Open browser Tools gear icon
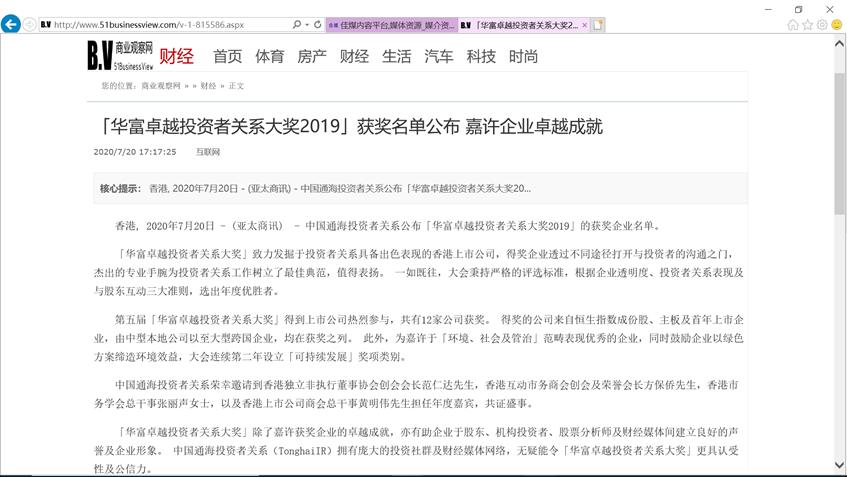The height and width of the screenshot is (477, 847). (x=822, y=25)
